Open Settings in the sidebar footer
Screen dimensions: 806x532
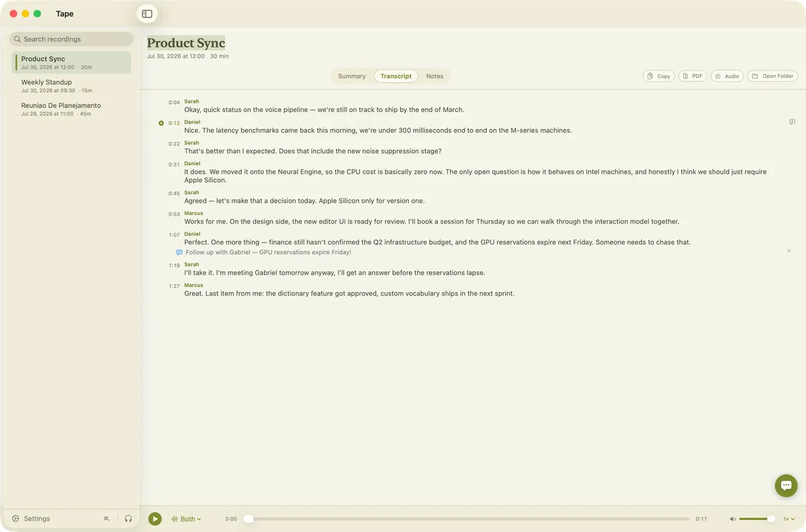pos(32,519)
